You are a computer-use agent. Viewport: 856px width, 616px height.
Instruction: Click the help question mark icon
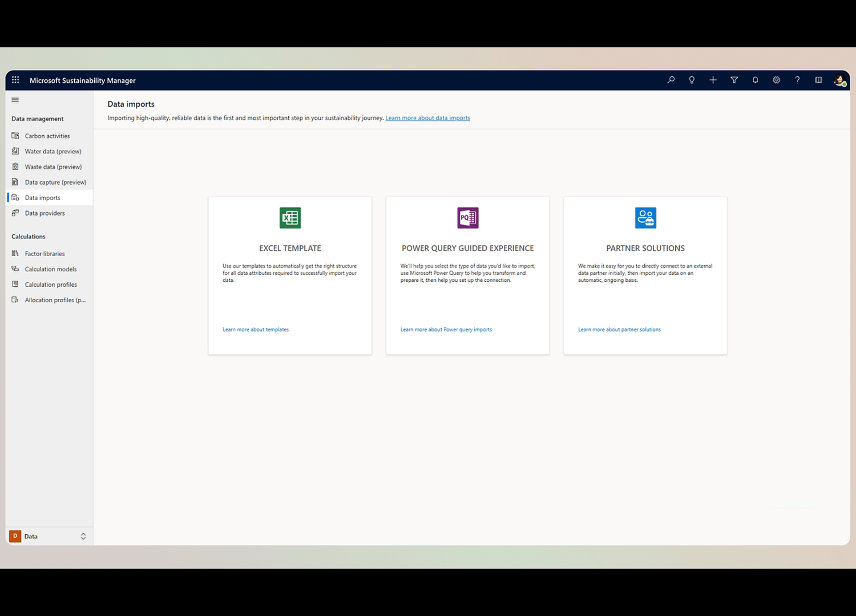pyautogui.click(x=797, y=80)
